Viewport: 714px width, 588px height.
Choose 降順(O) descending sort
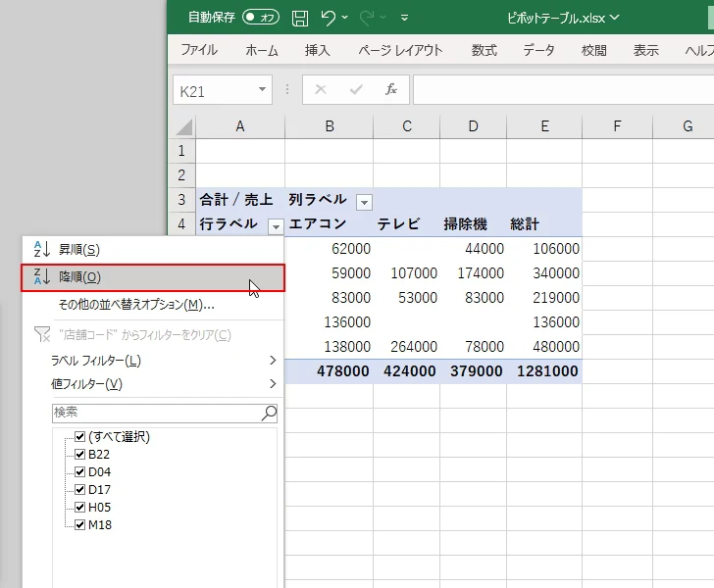click(153, 277)
